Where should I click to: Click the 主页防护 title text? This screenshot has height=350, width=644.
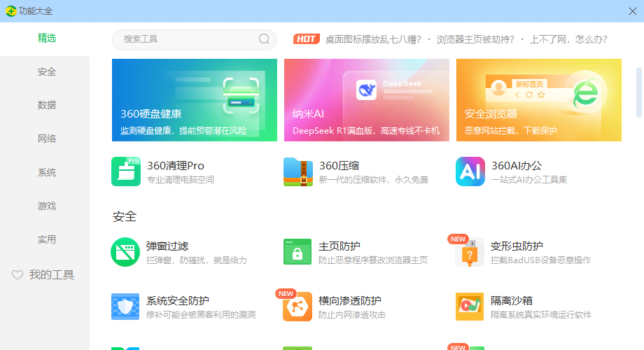click(339, 246)
